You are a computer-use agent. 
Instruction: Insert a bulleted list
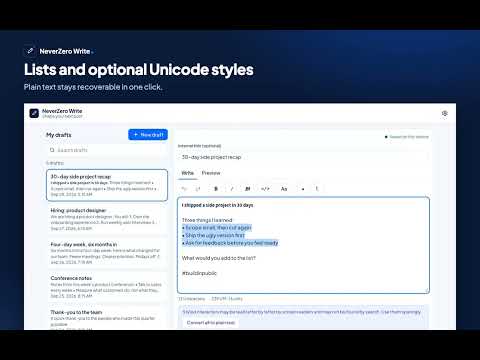point(303,189)
